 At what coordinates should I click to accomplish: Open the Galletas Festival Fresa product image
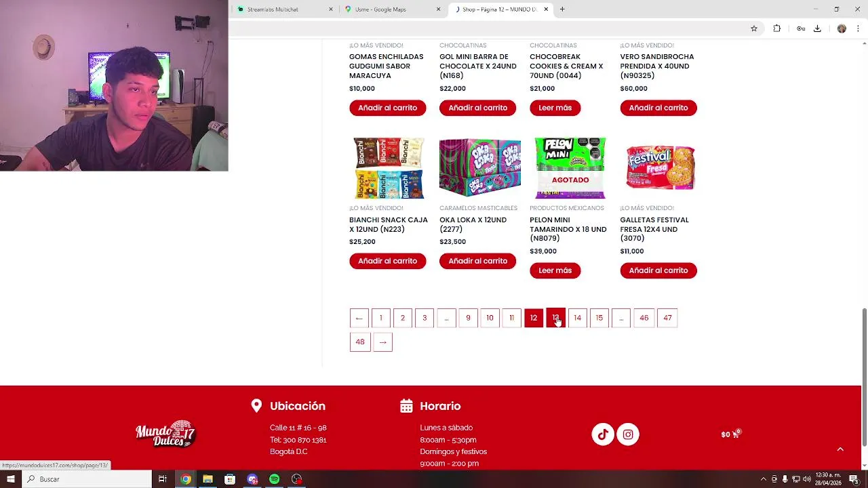[660, 168]
